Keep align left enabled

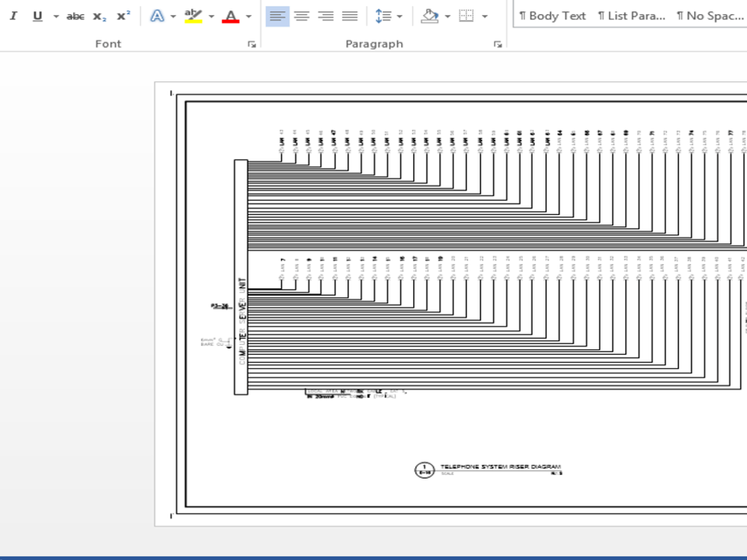[x=277, y=15]
